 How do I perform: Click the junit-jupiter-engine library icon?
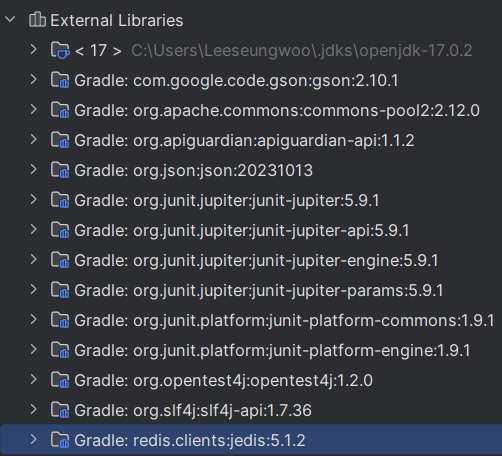pyautogui.click(x=60, y=260)
